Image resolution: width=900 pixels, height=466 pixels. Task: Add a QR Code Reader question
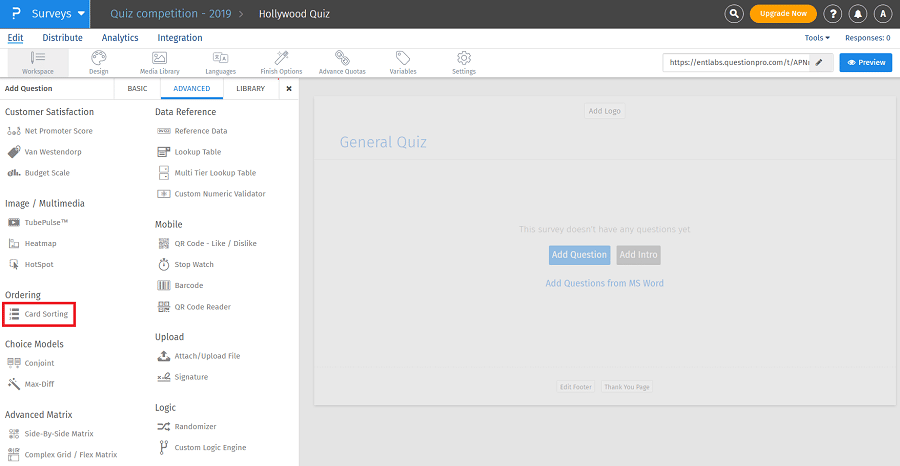pos(194,306)
